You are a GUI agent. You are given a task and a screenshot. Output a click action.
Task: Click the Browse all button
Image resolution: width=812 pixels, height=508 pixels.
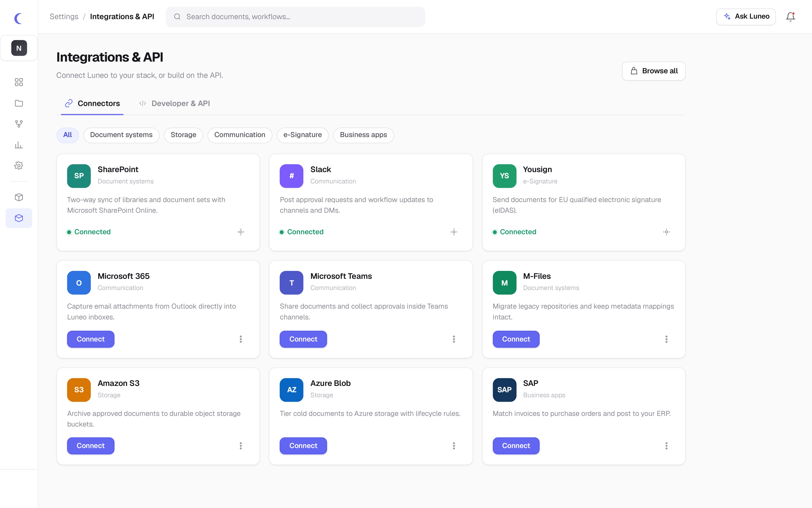click(654, 71)
